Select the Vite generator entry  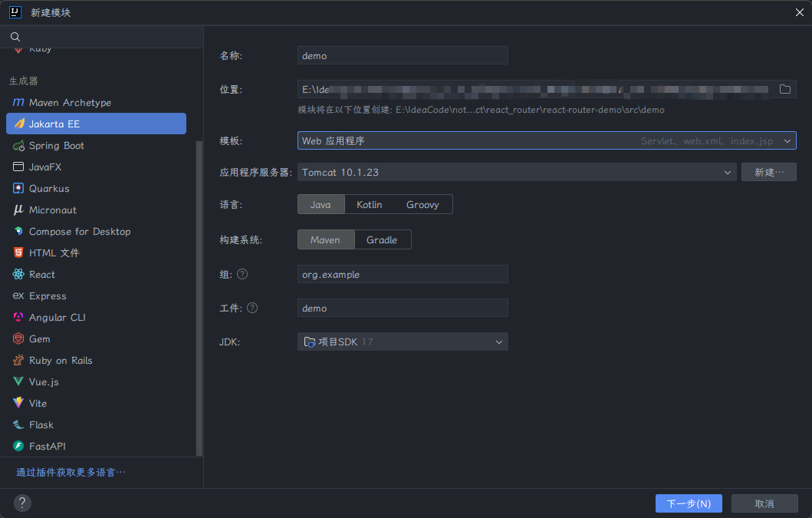[96, 403]
